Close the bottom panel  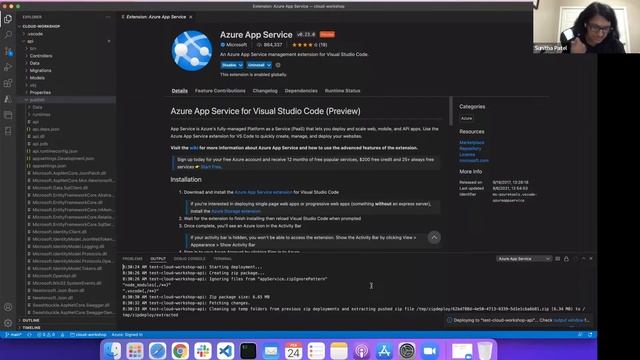pos(591,259)
